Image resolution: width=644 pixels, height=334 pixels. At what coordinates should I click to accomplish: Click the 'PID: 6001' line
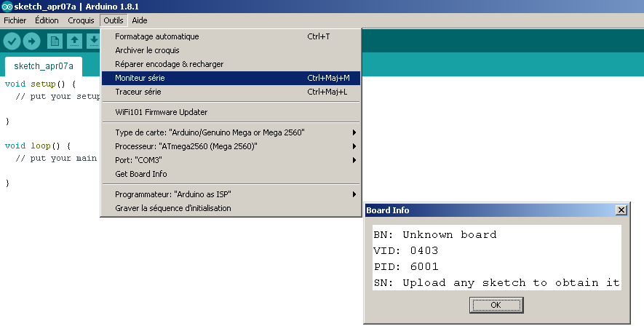point(406,266)
